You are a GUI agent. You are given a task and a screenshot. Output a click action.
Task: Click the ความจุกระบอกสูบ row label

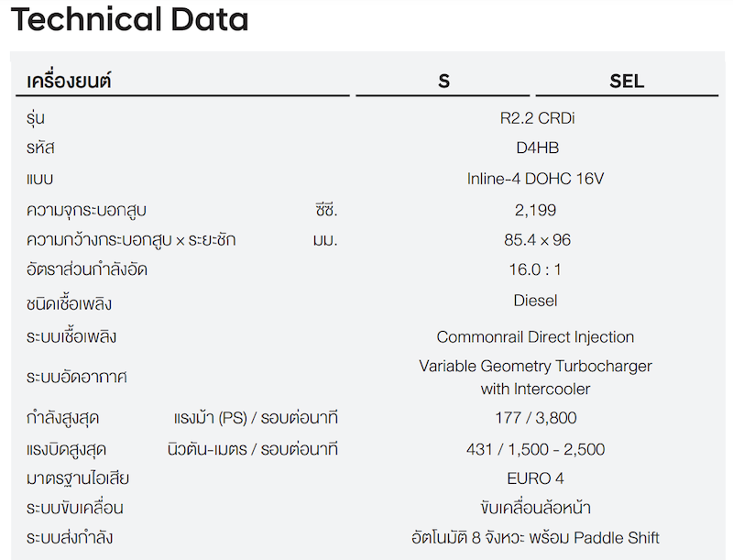pyautogui.click(x=86, y=211)
